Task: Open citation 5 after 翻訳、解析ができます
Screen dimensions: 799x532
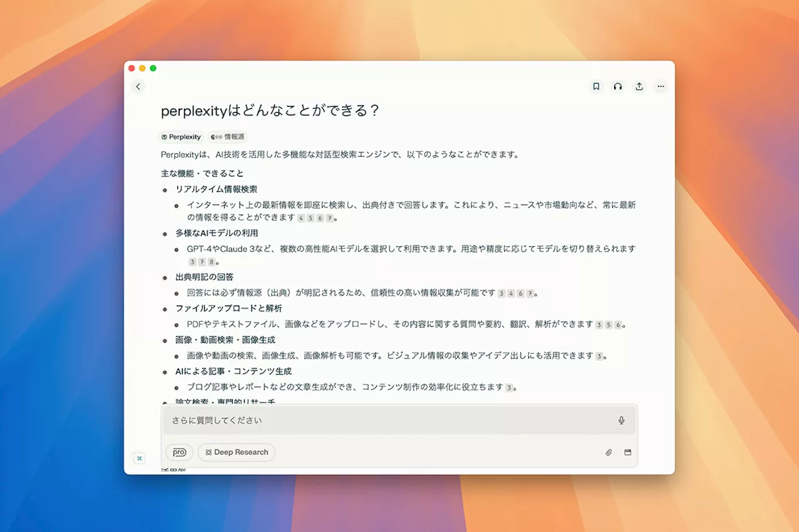Action: click(609, 325)
